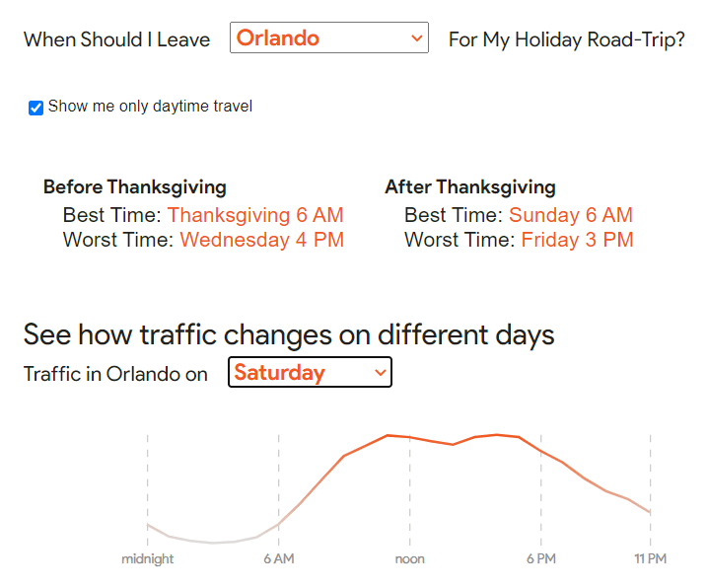Click the 'After Thanksgiving' heading
This screenshot has height=588, width=707.
pos(470,187)
